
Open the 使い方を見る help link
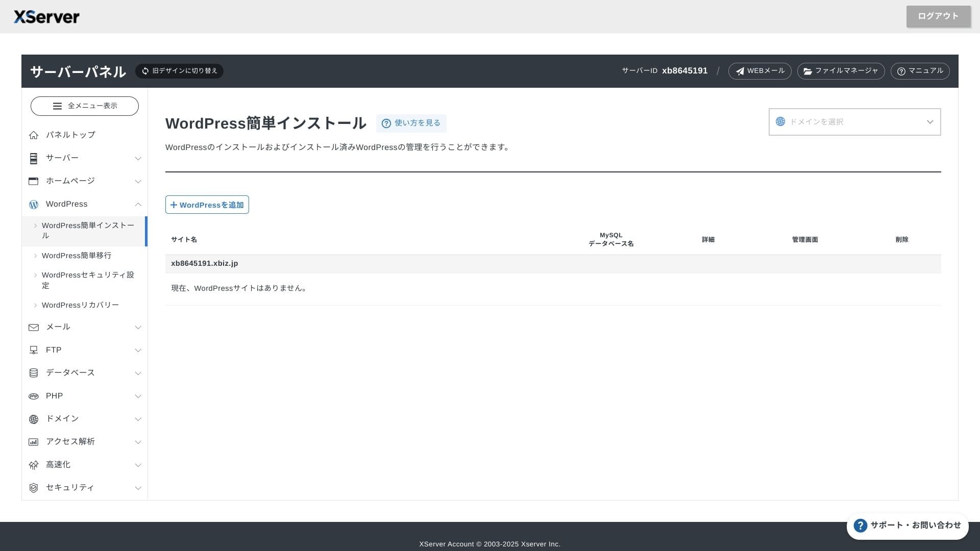[411, 123]
